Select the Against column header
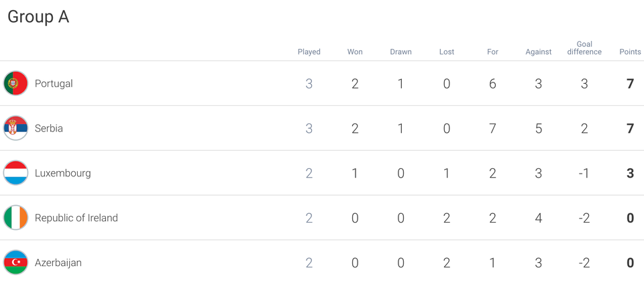644x293 pixels. pos(539,52)
